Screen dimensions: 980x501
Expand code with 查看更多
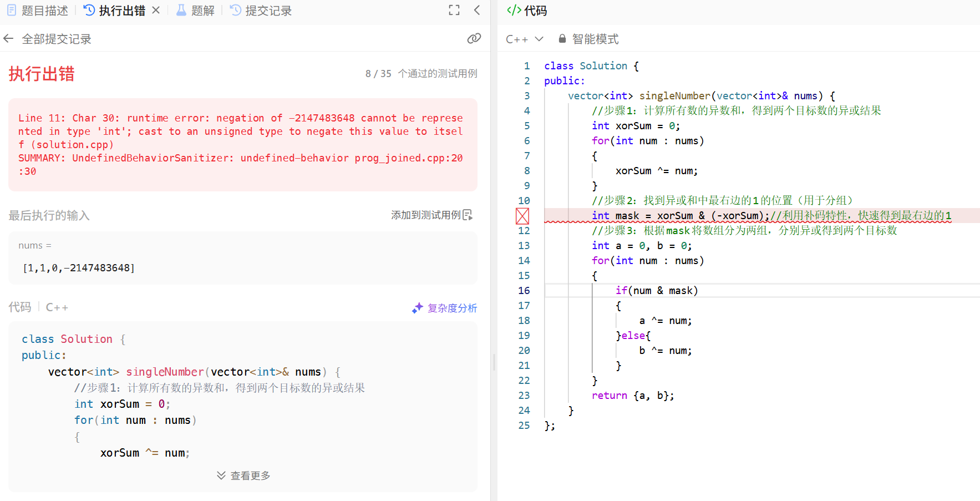pos(243,475)
